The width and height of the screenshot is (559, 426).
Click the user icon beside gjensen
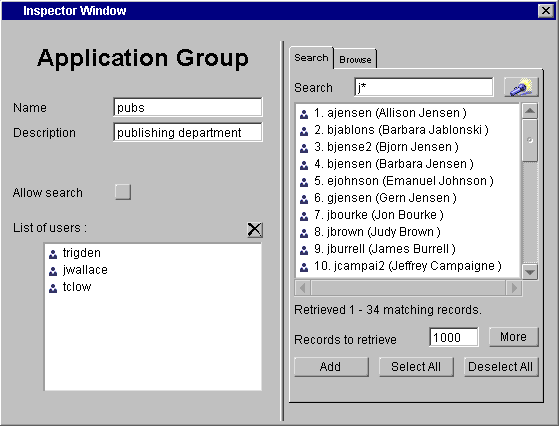[304, 199]
